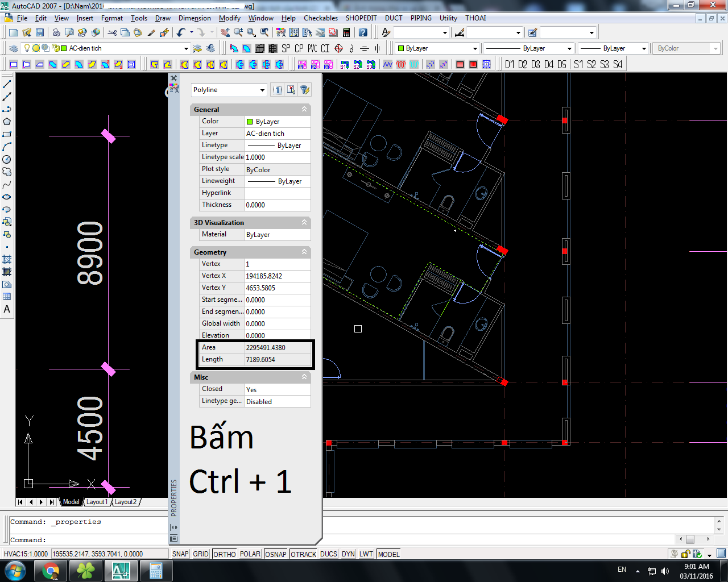Click the Match Properties brush icon

click(151, 32)
